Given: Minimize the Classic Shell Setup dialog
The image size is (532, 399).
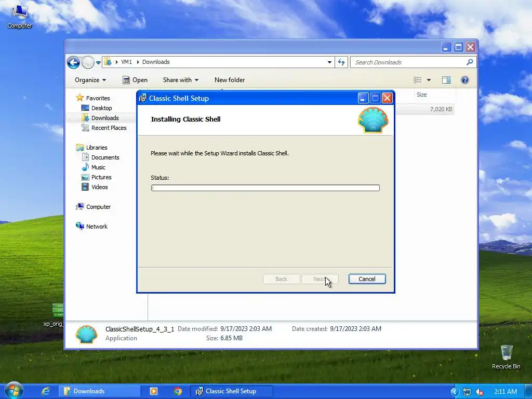Looking at the screenshot, I should coord(363,98).
